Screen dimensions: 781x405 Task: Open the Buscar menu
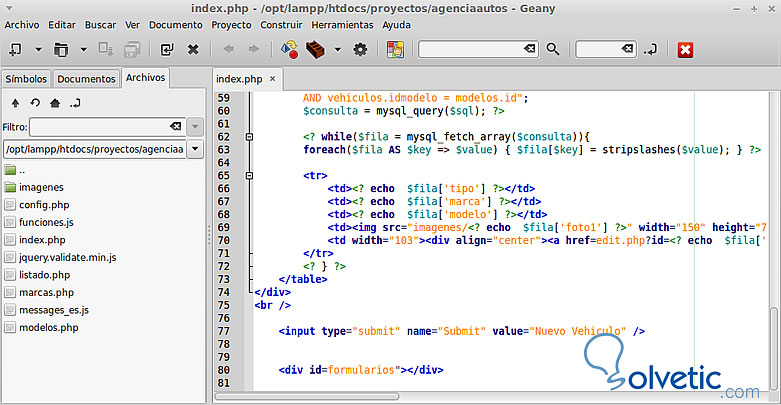click(x=100, y=25)
